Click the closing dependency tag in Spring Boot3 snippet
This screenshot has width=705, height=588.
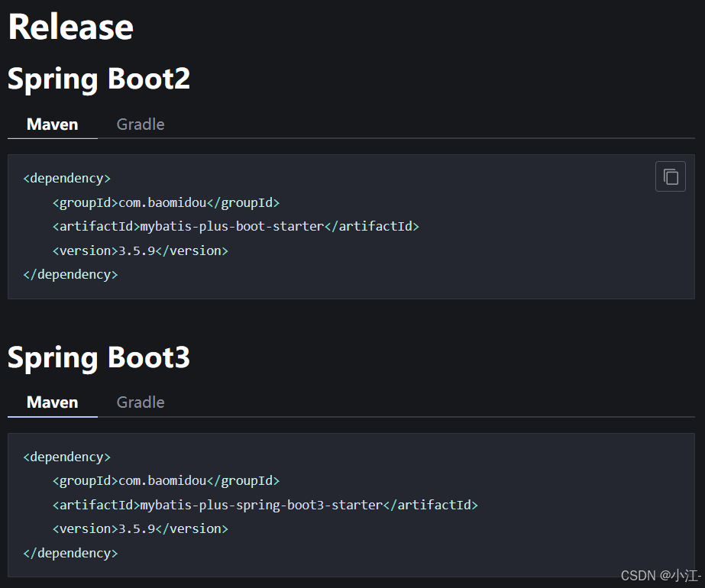pyautogui.click(x=70, y=552)
